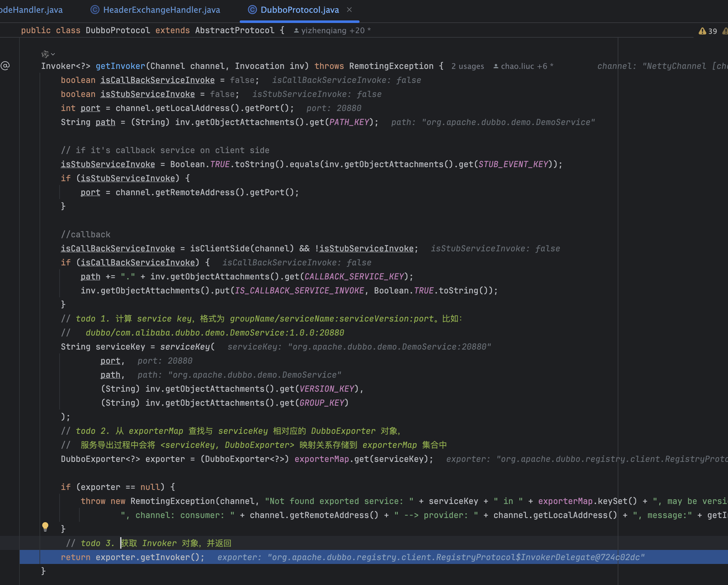Click the VERSION_KEY constant
728x585 pixels.
tap(327, 389)
